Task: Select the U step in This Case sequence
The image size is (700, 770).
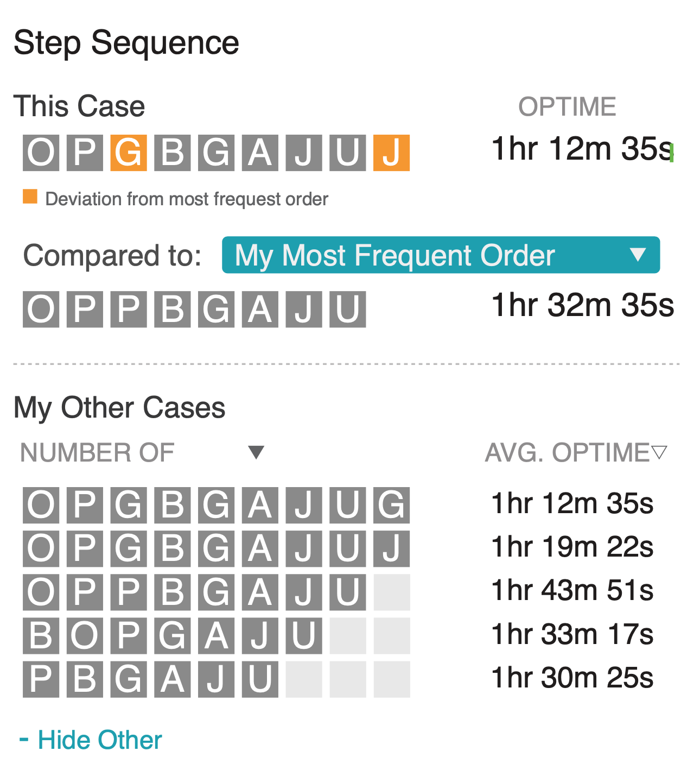Action: coord(347,153)
